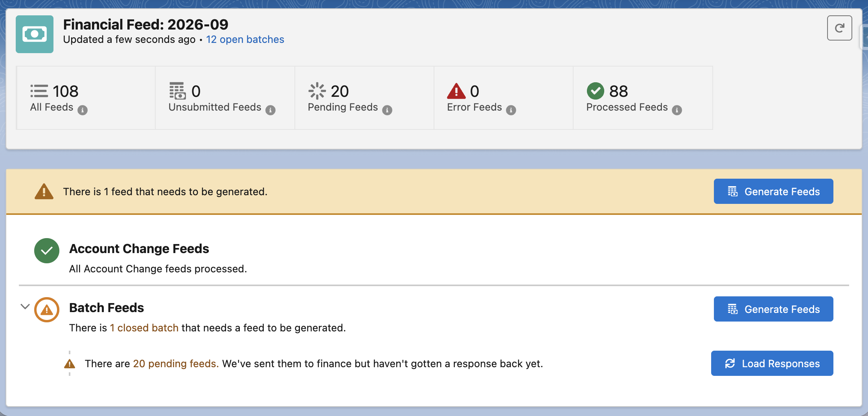The width and height of the screenshot is (868, 416).
Task: Select the Unsubmitted Feeds tile
Action: 225,98
